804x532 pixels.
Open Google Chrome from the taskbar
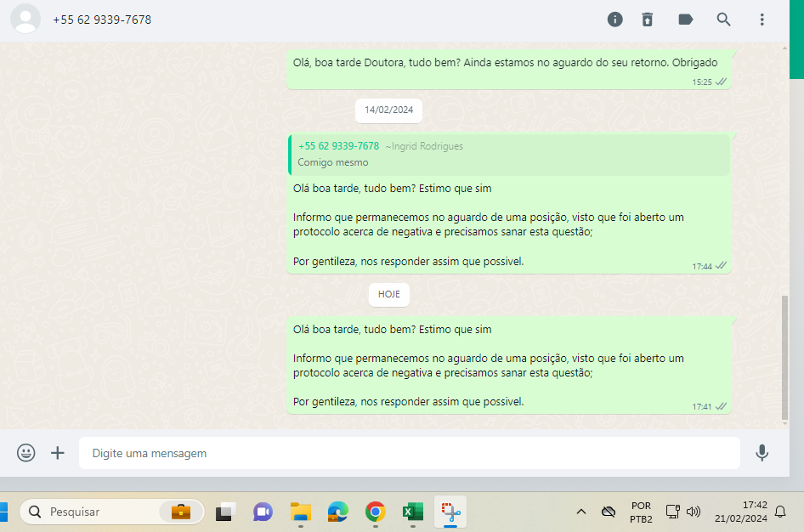(x=375, y=512)
